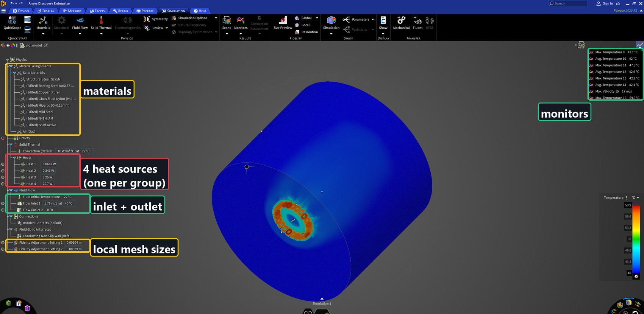Toggle the circle beside Heat 1
The image size is (644, 314).
coord(3,164)
